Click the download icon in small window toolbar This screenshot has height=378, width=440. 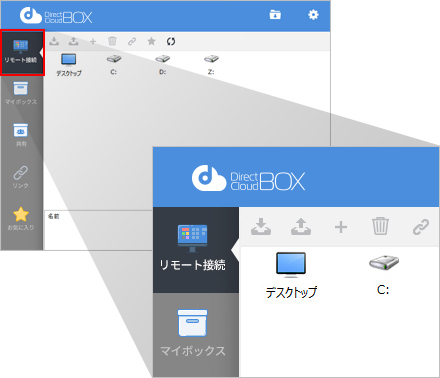pos(54,41)
